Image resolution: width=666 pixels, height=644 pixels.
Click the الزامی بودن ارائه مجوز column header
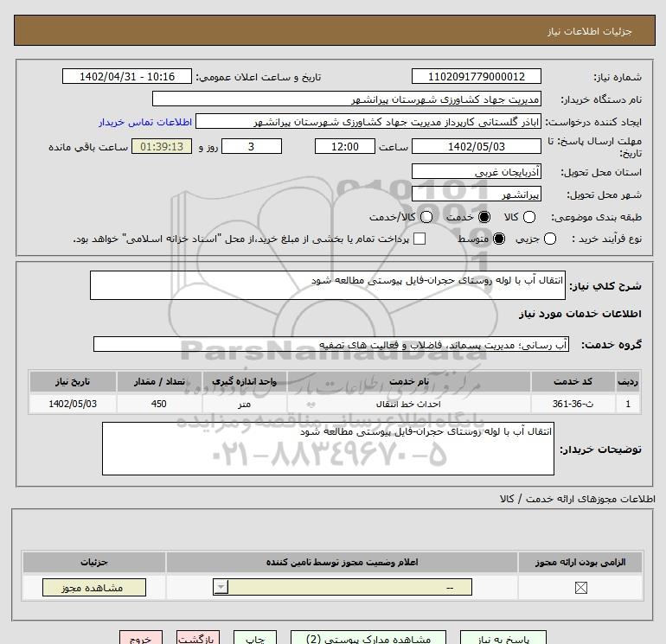click(580, 562)
